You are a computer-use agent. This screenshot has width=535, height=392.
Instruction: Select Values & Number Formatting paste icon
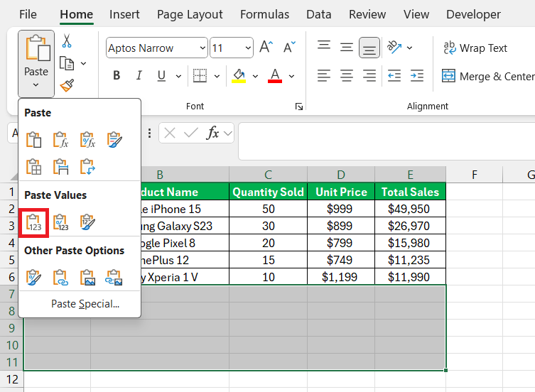coord(60,222)
